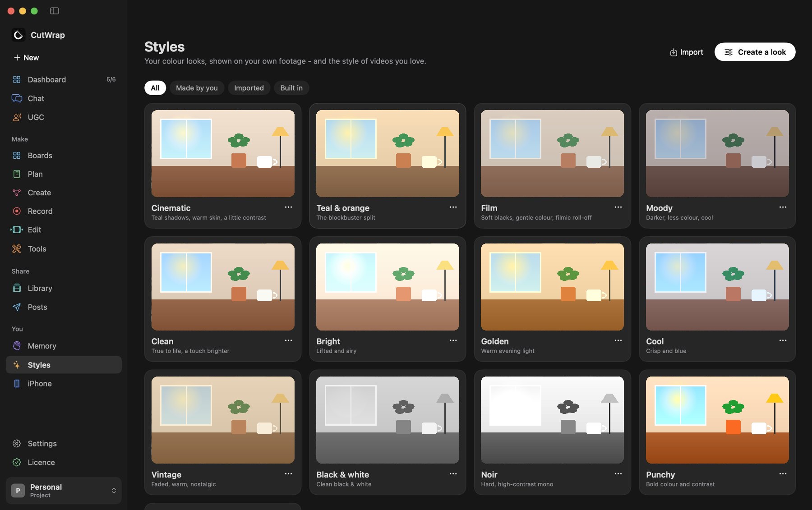This screenshot has height=510, width=812.
Task: Open the Create nodes icon
Action: click(17, 193)
